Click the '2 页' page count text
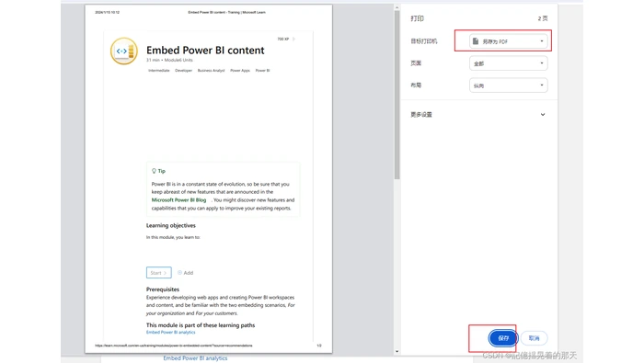This screenshot has width=644, height=363. pyautogui.click(x=543, y=18)
